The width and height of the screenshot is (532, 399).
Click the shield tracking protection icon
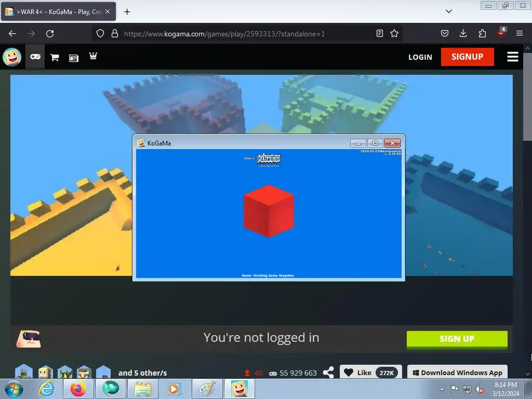coord(100,33)
